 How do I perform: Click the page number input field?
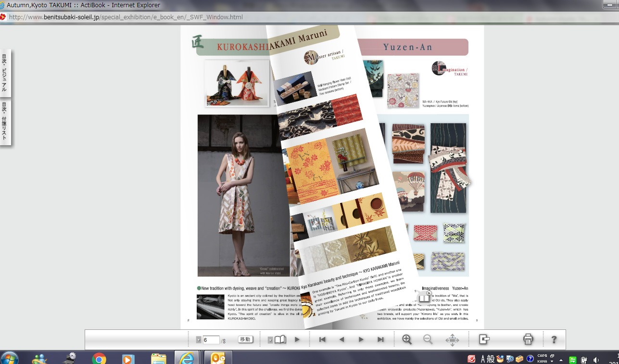[211, 340]
